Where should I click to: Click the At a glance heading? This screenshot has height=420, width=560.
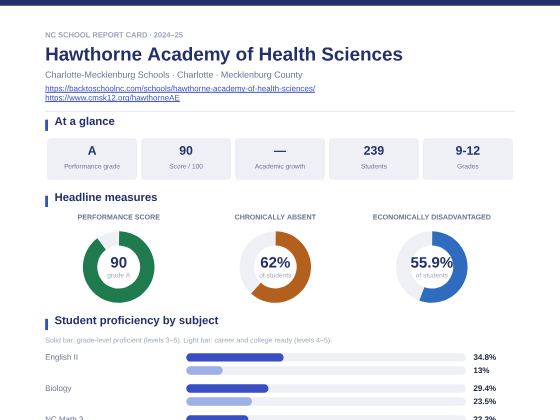[x=85, y=121]
